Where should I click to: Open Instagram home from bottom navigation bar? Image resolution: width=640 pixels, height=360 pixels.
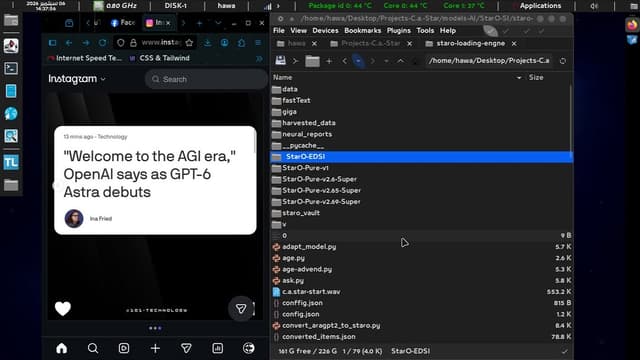62,348
